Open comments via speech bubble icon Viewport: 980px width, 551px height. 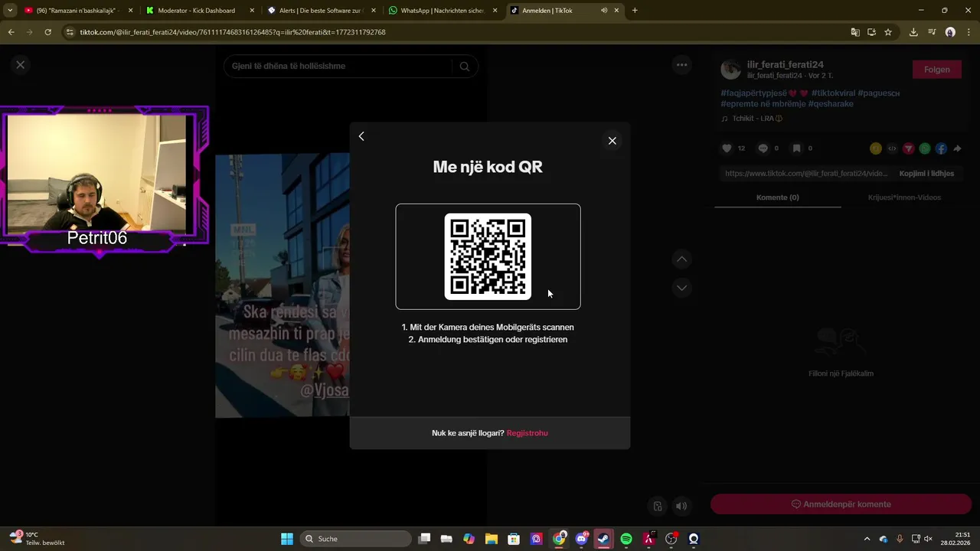click(763, 148)
